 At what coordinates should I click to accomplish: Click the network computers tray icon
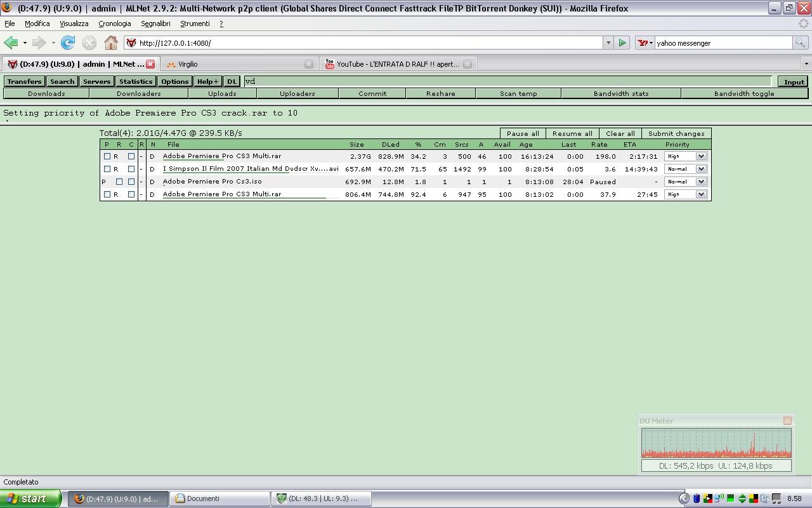click(776, 498)
